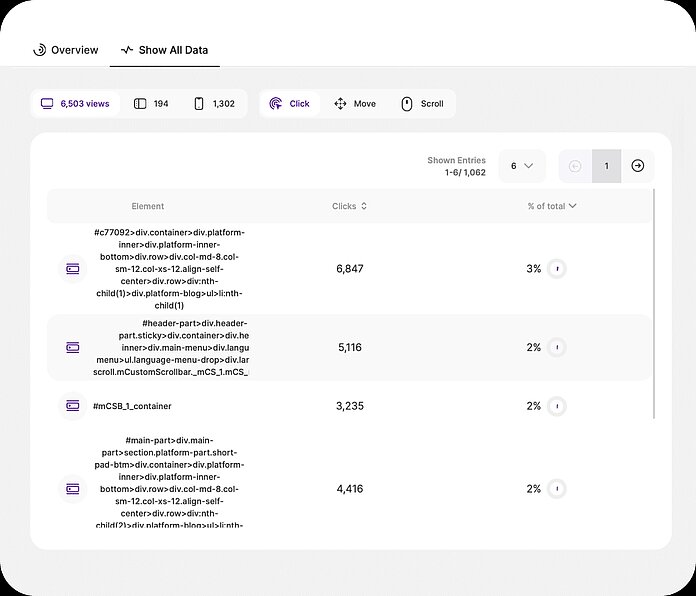696x596 pixels.
Task: Sort by Clicks column
Action: [x=350, y=207]
